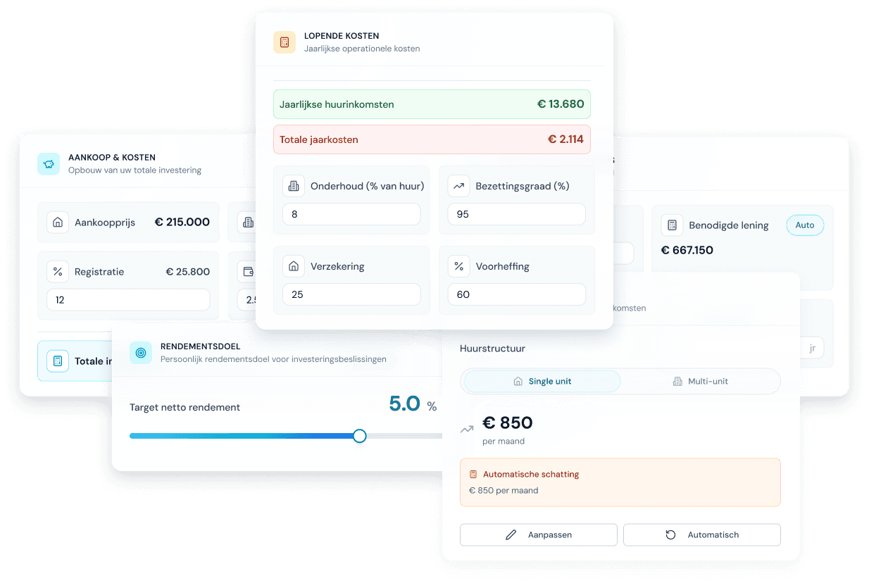The width and height of the screenshot is (869, 588).
Task: Click the pencil icon on Aanpassen button
Action: (511, 535)
